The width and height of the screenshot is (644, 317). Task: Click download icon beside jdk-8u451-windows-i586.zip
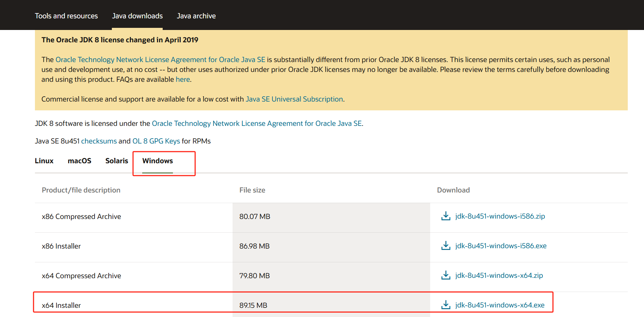(x=446, y=216)
